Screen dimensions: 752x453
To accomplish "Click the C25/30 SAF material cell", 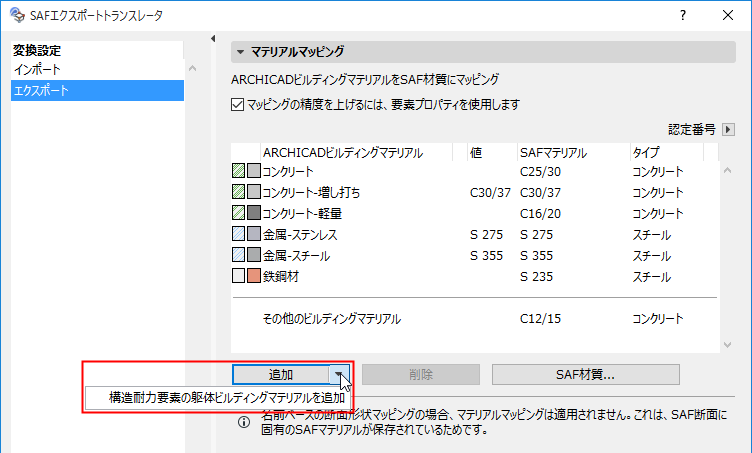I will pyautogui.click(x=540, y=172).
